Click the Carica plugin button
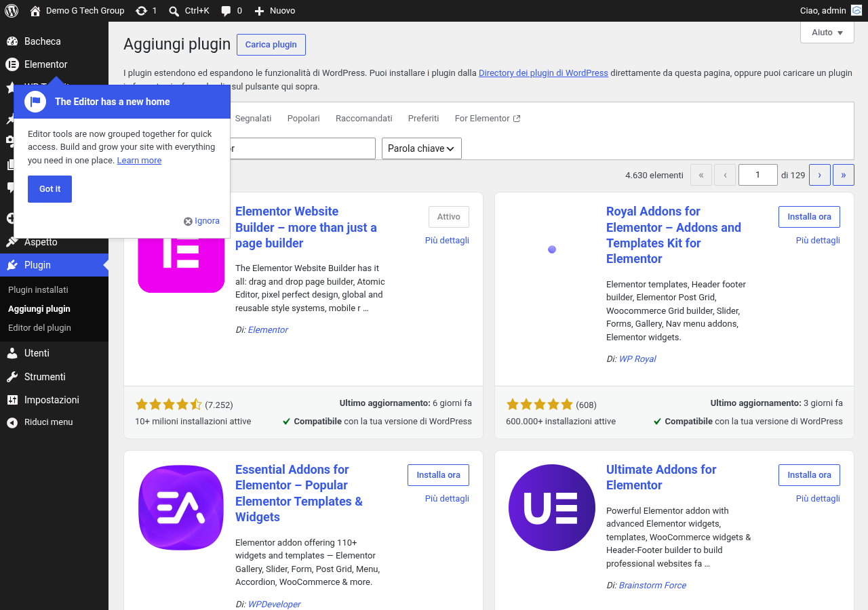This screenshot has width=868, height=610. (x=271, y=45)
